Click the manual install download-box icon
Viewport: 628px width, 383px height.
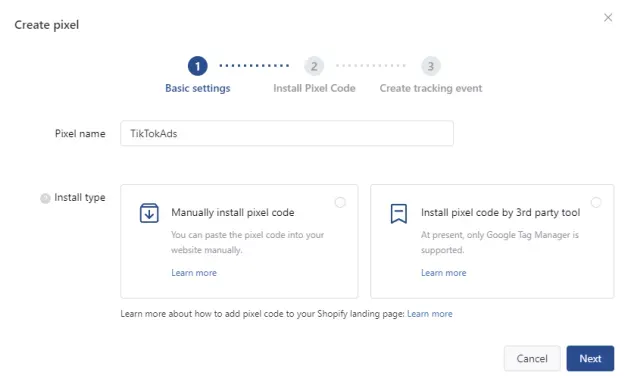pyautogui.click(x=149, y=213)
